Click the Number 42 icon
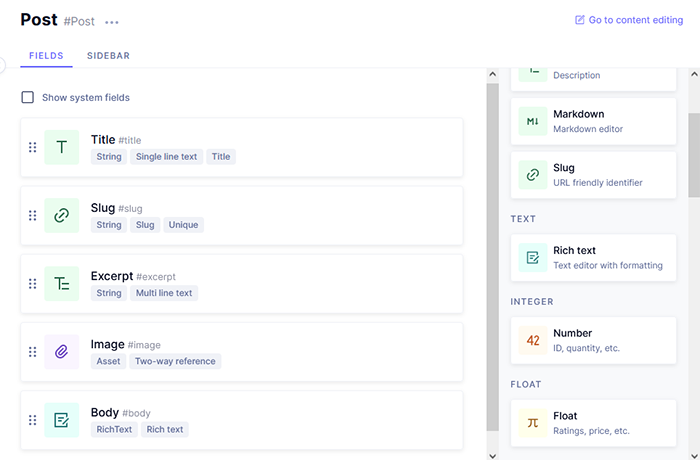The image size is (700, 460). [x=533, y=340]
